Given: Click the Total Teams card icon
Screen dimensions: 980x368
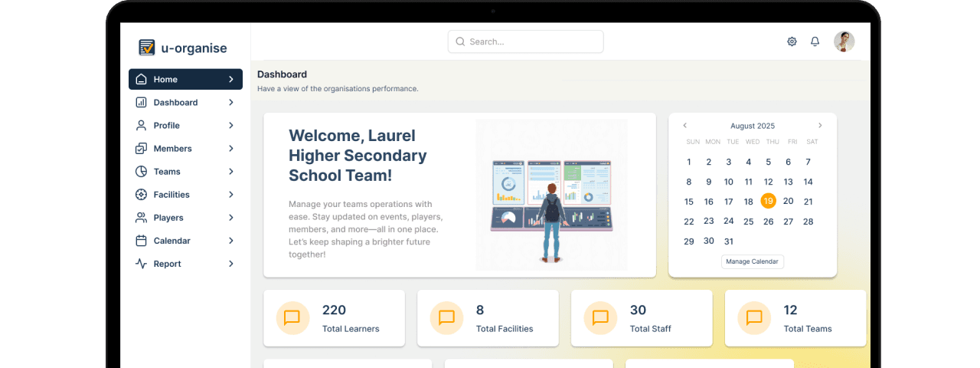Looking at the screenshot, I should [754, 317].
